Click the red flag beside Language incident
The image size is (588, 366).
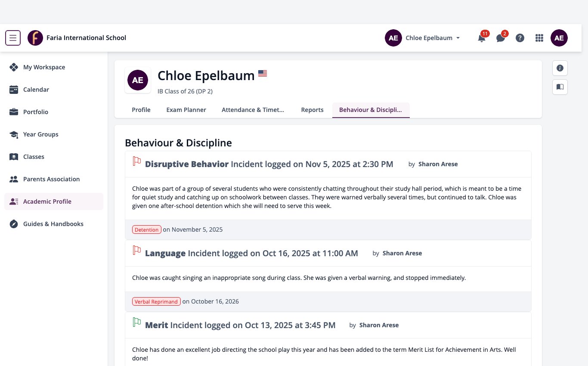[137, 250]
